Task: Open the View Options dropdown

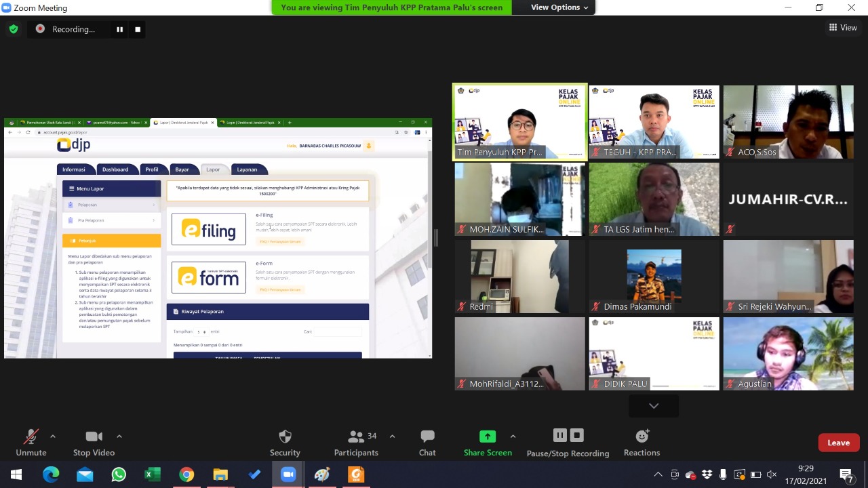Action: point(559,7)
